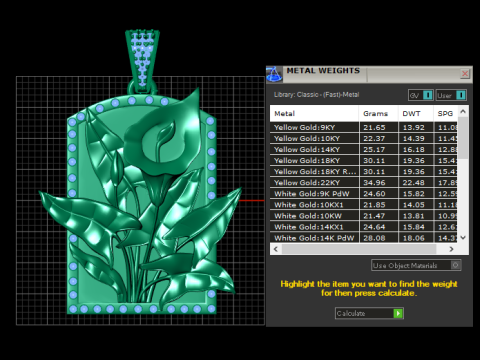Viewport: 480px width, 360px height.
Task: Click the 14.39 DWT value
Action: point(414,138)
